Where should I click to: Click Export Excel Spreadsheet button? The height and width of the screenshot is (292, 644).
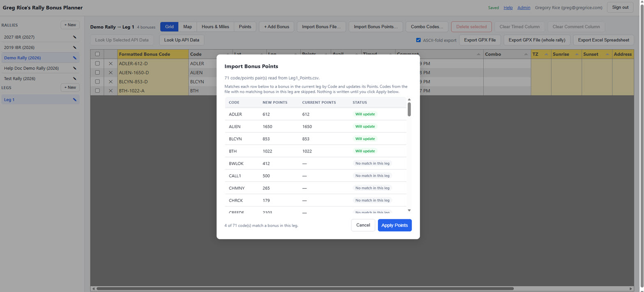[603, 40]
